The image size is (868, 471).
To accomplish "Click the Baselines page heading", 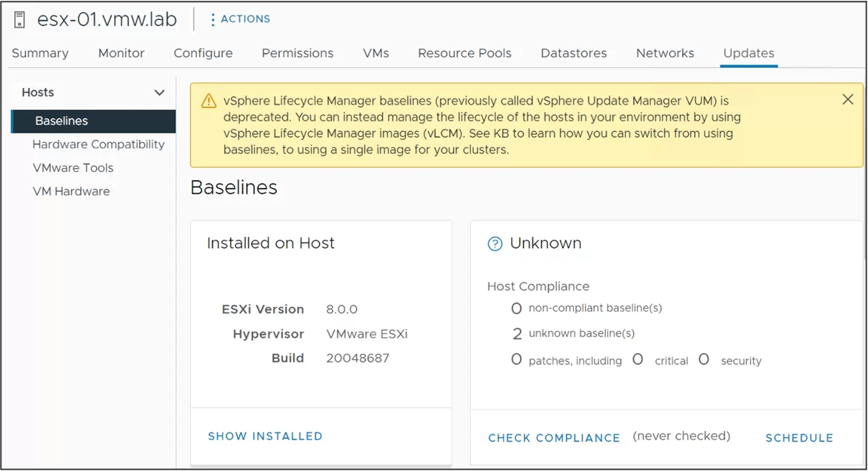I will point(233,187).
